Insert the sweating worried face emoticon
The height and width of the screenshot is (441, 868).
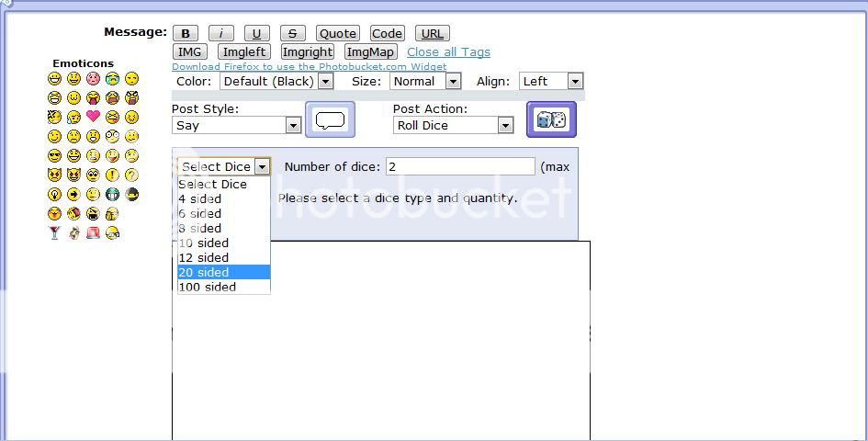73,117
